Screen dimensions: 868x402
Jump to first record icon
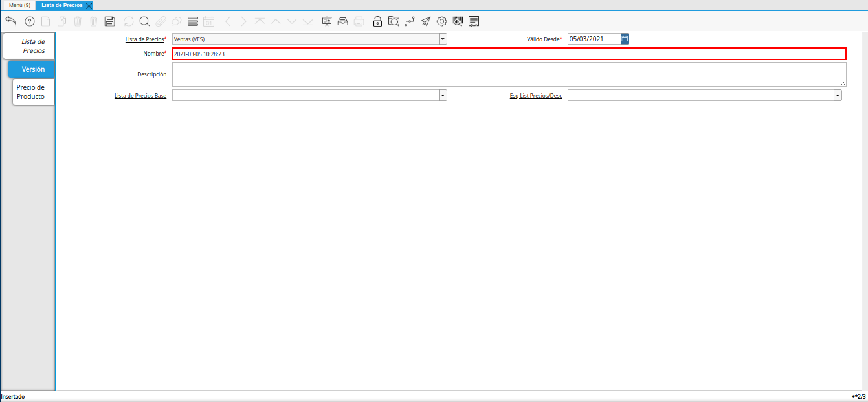coord(260,21)
